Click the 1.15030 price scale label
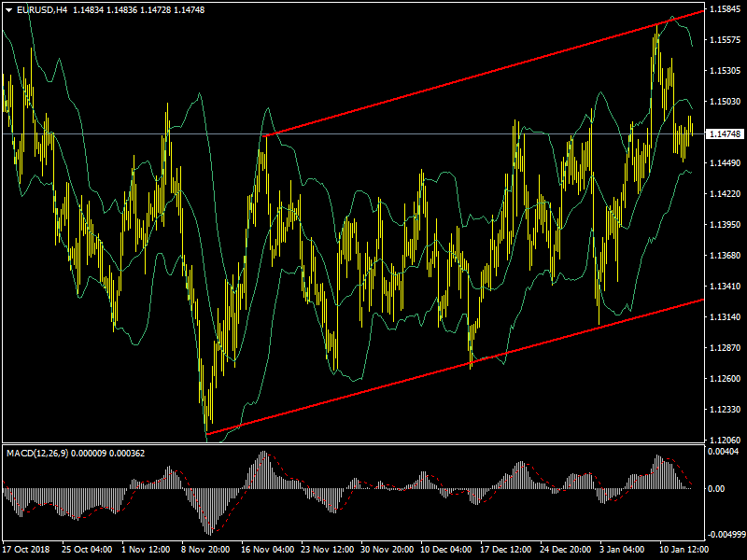 (725, 102)
